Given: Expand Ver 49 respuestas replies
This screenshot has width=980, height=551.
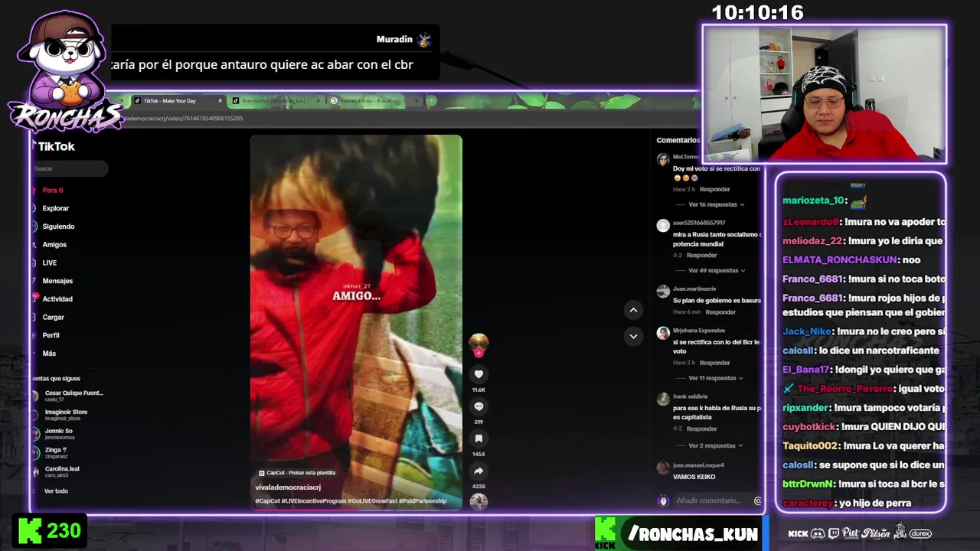Looking at the screenshot, I should pos(717,270).
